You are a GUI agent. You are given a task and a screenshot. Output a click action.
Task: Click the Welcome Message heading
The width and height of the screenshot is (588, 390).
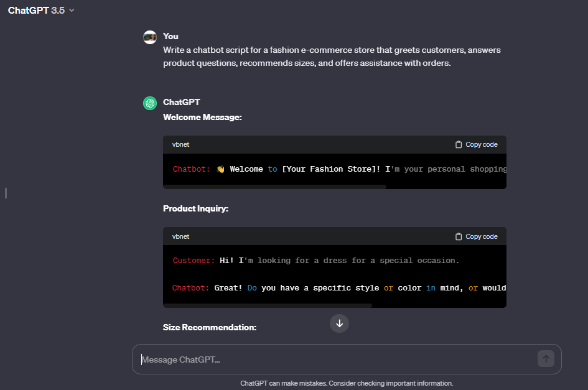tap(202, 118)
